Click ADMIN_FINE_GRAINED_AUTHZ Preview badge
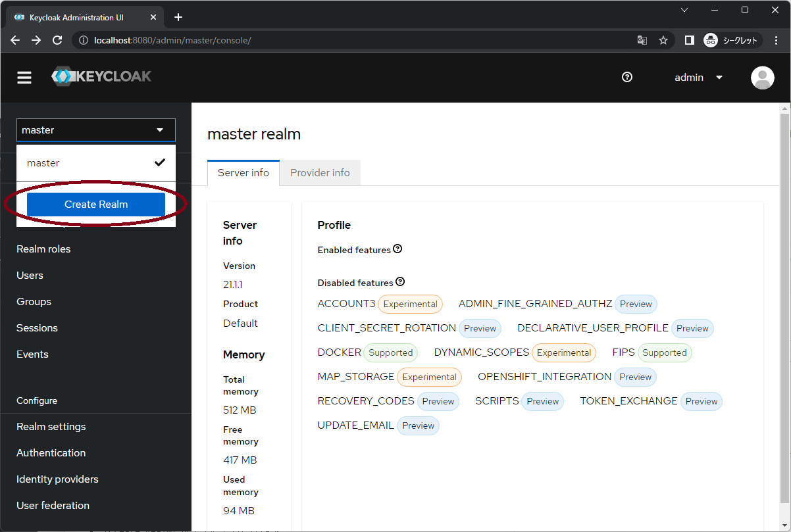The height and width of the screenshot is (532, 791). [x=636, y=304]
